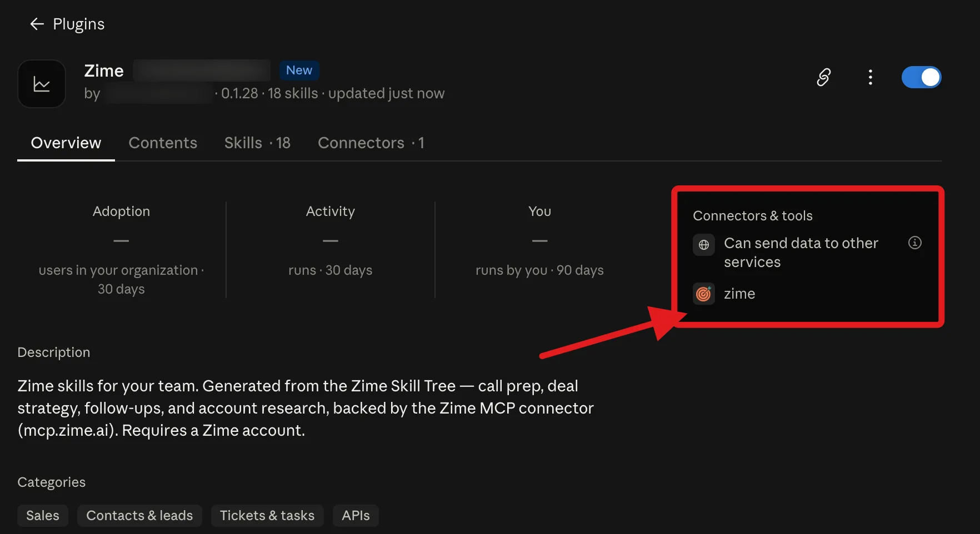The height and width of the screenshot is (534, 980).
Task: Click the Zime plugin title
Action: click(x=104, y=70)
